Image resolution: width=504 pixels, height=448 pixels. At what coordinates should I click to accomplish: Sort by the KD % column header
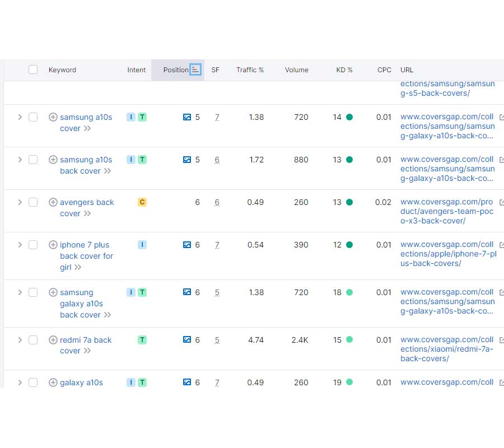tap(344, 70)
